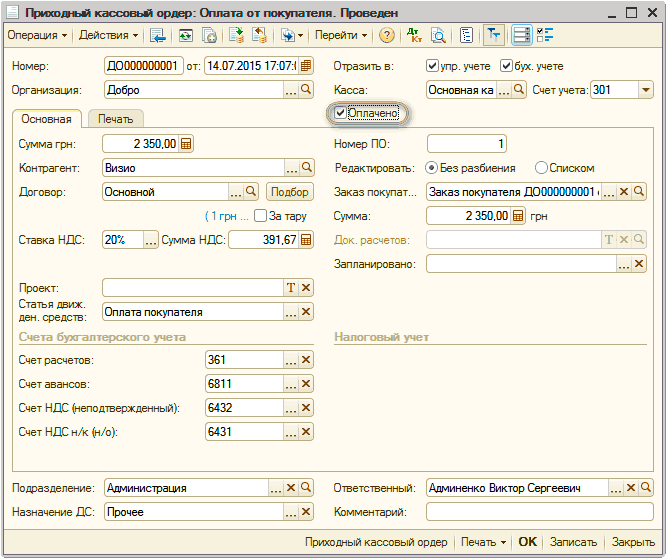666x558 pixels.
Task: Enable the За тару checkbox
Action: click(x=261, y=216)
